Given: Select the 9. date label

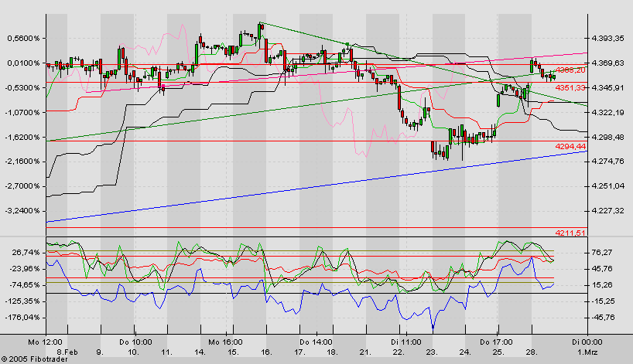Looking at the screenshot, I should coord(100,352).
